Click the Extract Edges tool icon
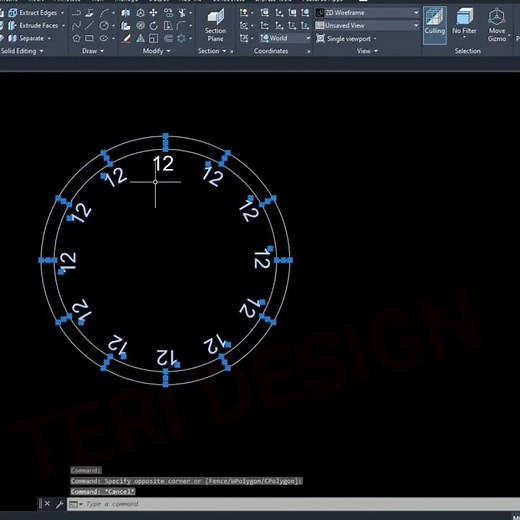 coord(13,13)
